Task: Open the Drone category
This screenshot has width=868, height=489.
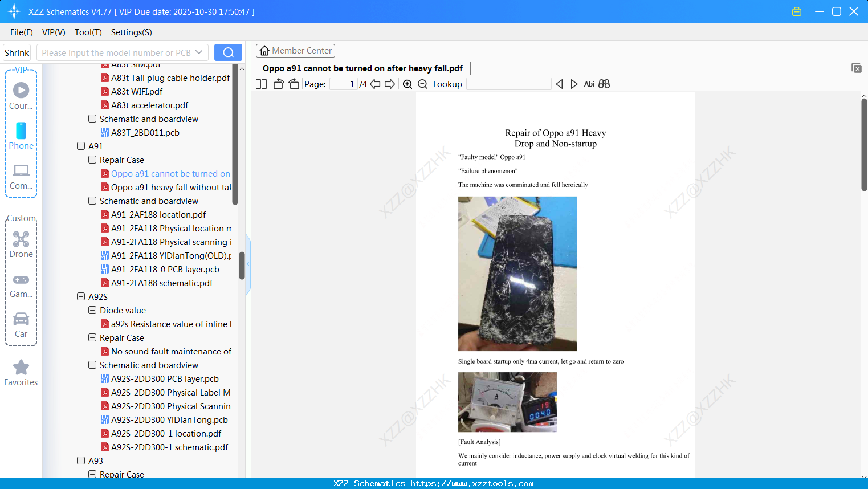Action: pyautogui.click(x=21, y=244)
